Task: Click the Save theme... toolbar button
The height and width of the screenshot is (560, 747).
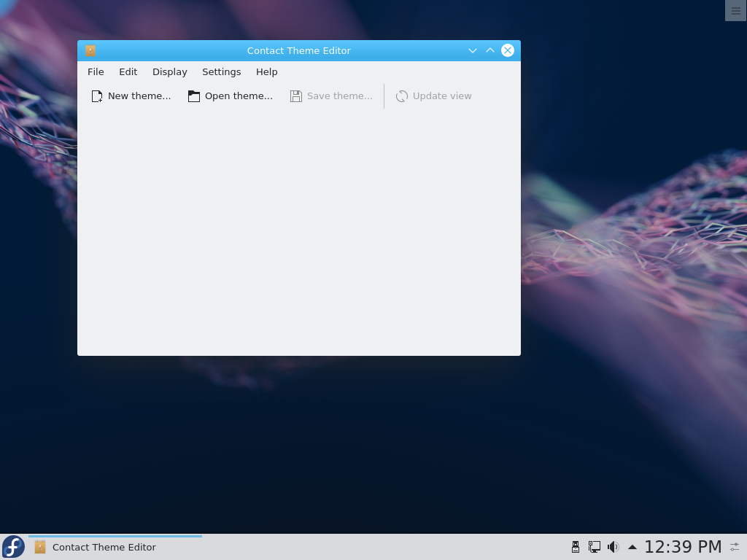Action: point(332,96)
